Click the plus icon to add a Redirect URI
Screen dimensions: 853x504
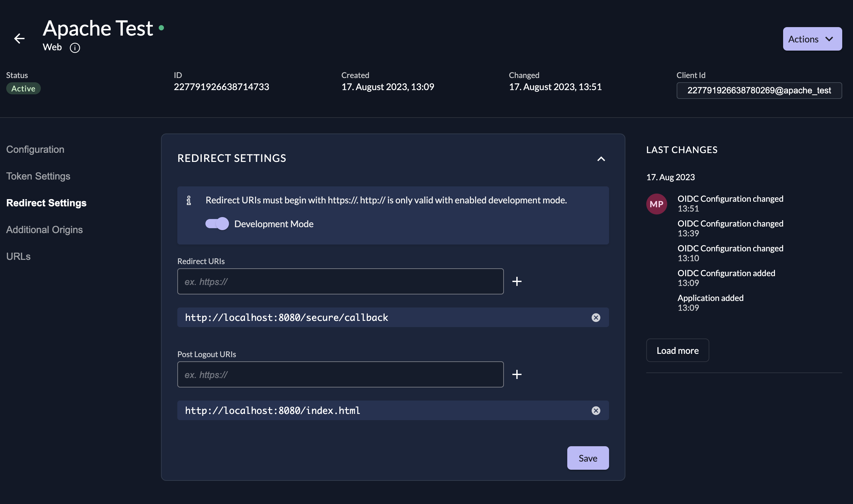[517, 281]
